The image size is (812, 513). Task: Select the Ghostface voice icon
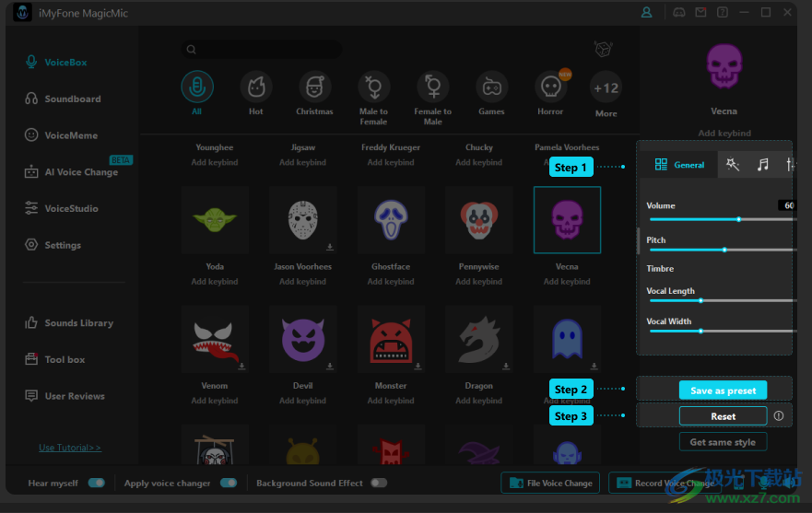click(391, 220)
